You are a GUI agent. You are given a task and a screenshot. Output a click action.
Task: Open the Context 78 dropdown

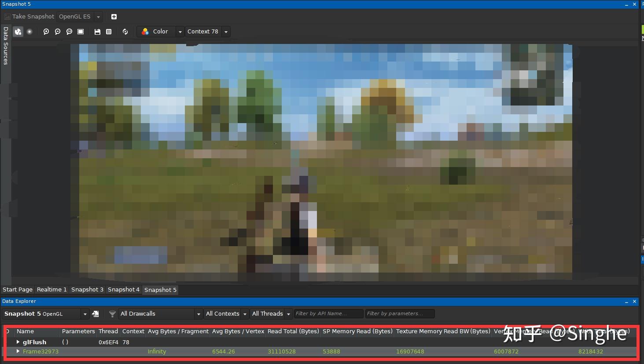click(x=208, y=32)
